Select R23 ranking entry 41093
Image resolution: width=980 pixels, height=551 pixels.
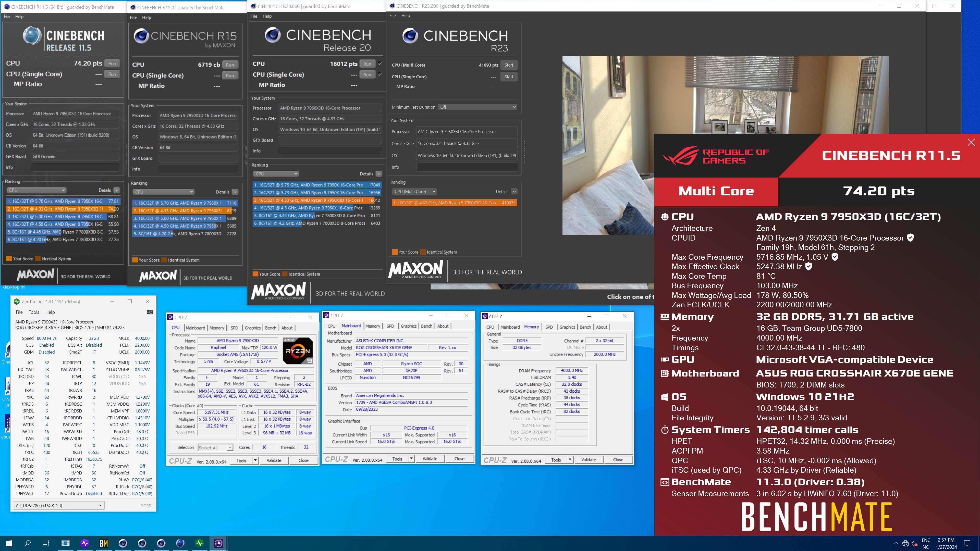tap(454, 203)
